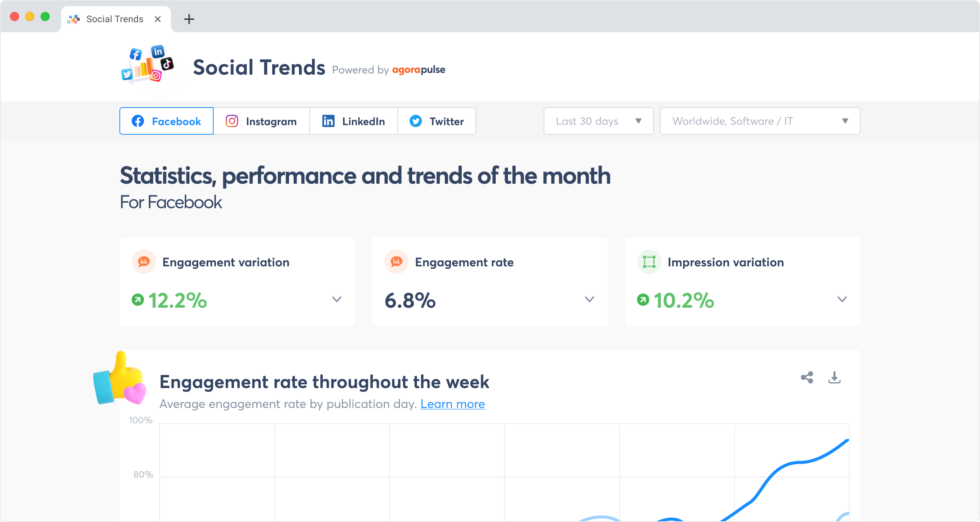Expand the engagement rate dropdown

click(x=588, y=299)
